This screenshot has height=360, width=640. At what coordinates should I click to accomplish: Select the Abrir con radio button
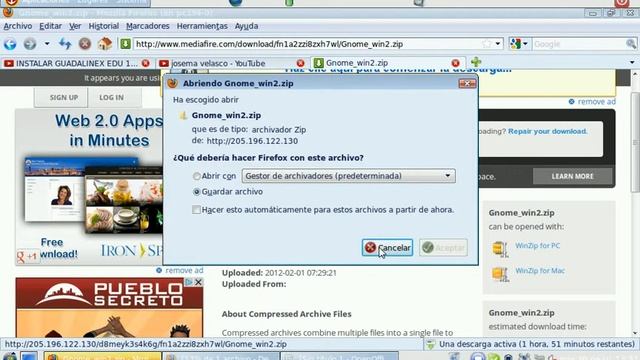[x=197, y=176]
